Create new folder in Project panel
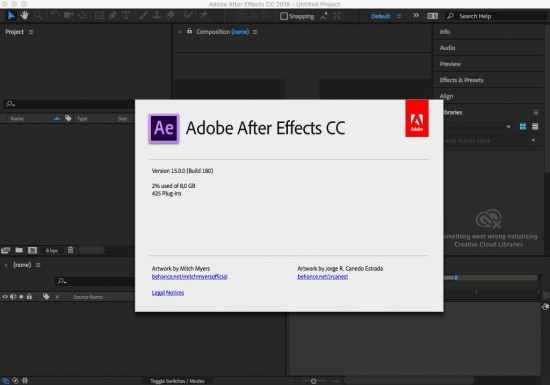The width and height of the screenshot is (550, 385). 19,250
